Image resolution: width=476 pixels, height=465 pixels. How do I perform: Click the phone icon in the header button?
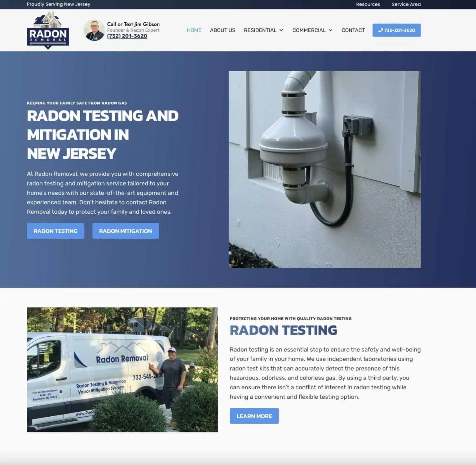point(380,30)
